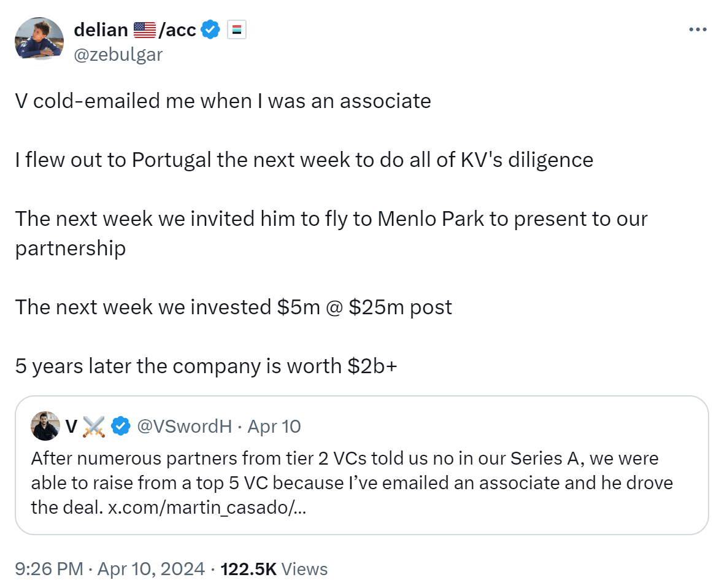Click delian's blue verified checkmark badge
Image resolution: width=719 pixels, height=588 pixels.
[x=211, y=29]
